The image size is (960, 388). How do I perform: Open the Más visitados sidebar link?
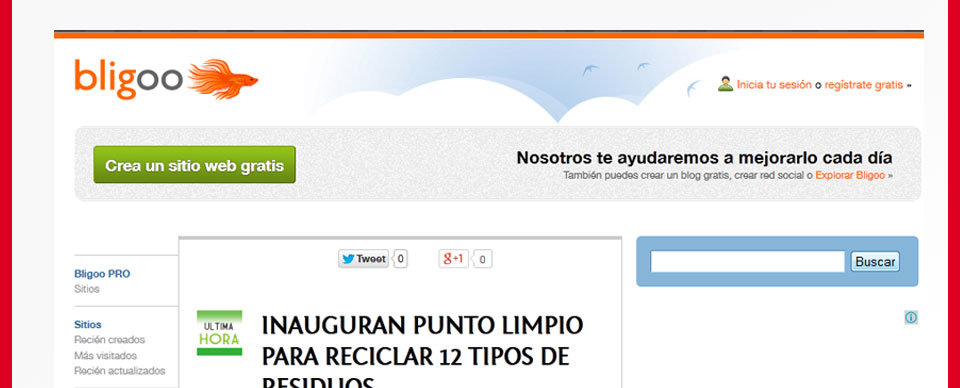(x=105, y=356)
